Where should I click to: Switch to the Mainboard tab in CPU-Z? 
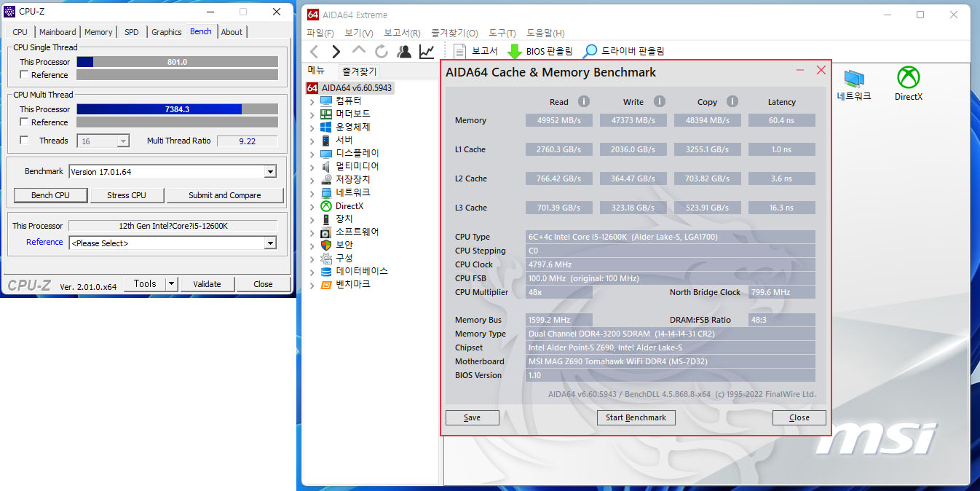point(58,32)
